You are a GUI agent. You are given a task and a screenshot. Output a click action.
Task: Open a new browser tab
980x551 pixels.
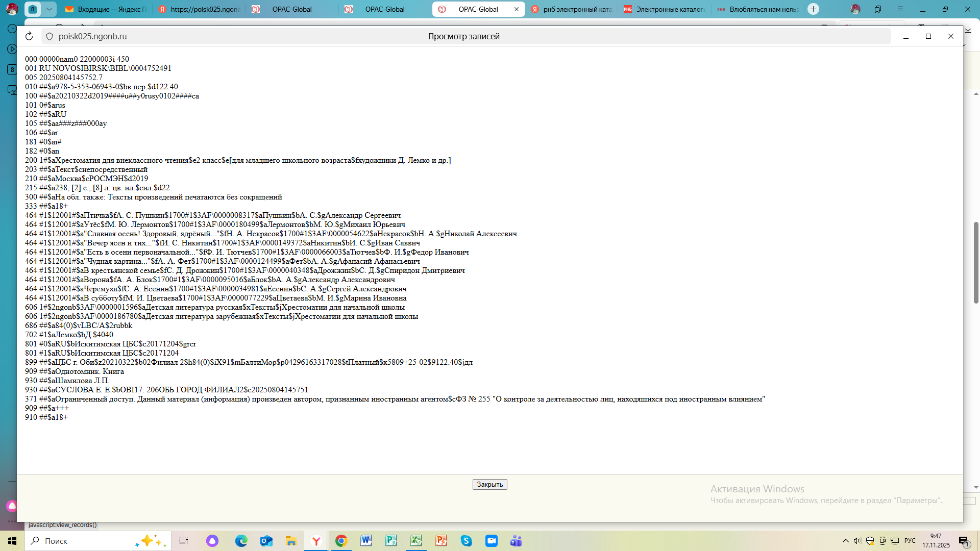814,9
